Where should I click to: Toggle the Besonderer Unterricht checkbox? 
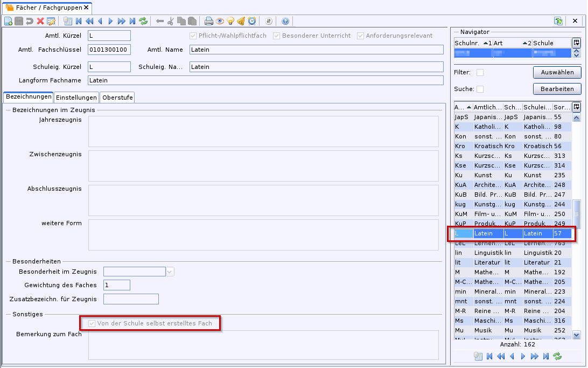(276, 36)
